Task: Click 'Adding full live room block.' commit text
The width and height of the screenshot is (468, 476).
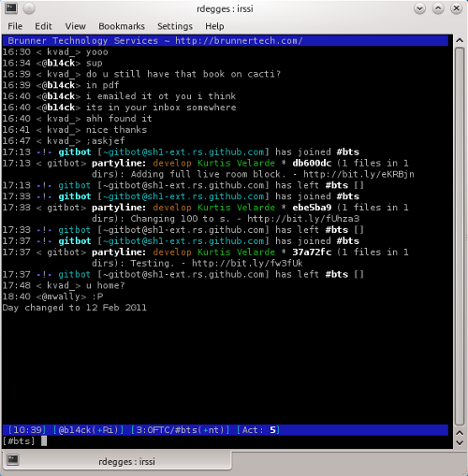Action: (208, 174)
